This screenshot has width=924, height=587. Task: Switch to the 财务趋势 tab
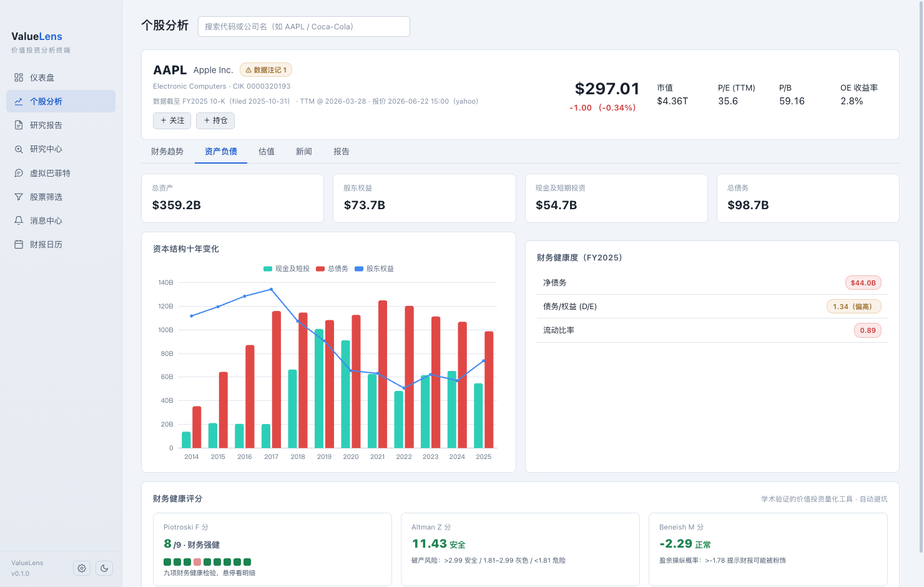pyautogui.click(x=167, y=152)
